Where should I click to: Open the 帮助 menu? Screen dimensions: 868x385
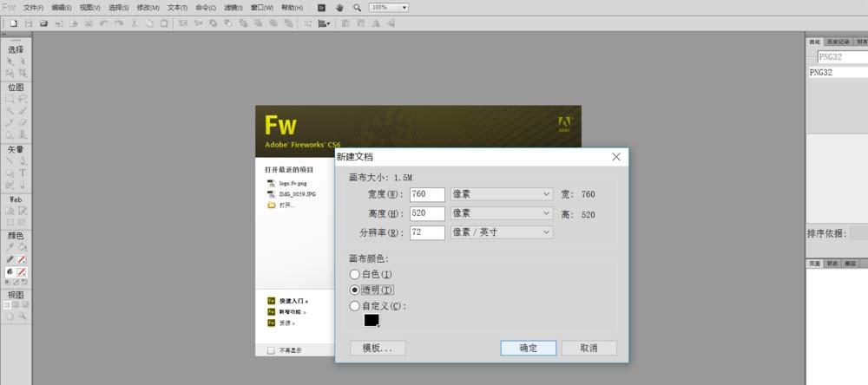[x=292, y=8]
